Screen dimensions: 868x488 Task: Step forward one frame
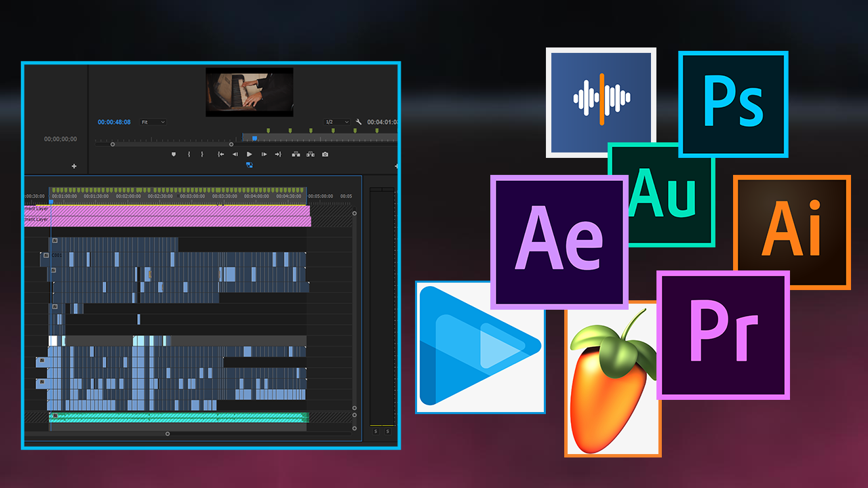click(264, 155)
